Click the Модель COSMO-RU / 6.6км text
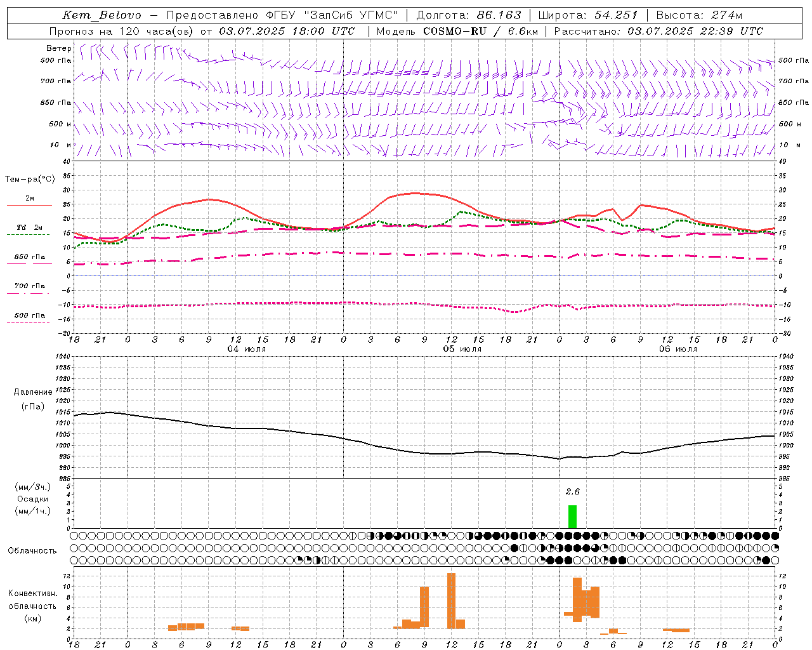The image size is (812, 650). point(457,31)
